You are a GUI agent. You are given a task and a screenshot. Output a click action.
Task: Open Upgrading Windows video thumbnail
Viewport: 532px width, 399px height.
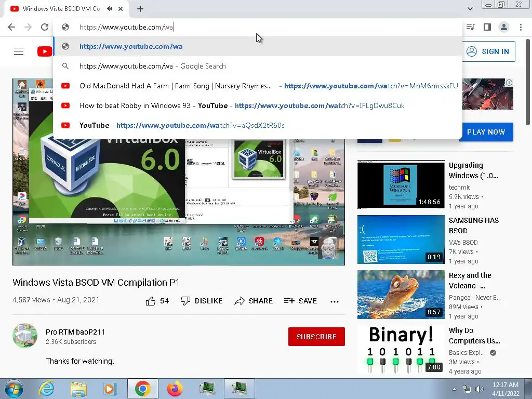(x=401, y=184)
